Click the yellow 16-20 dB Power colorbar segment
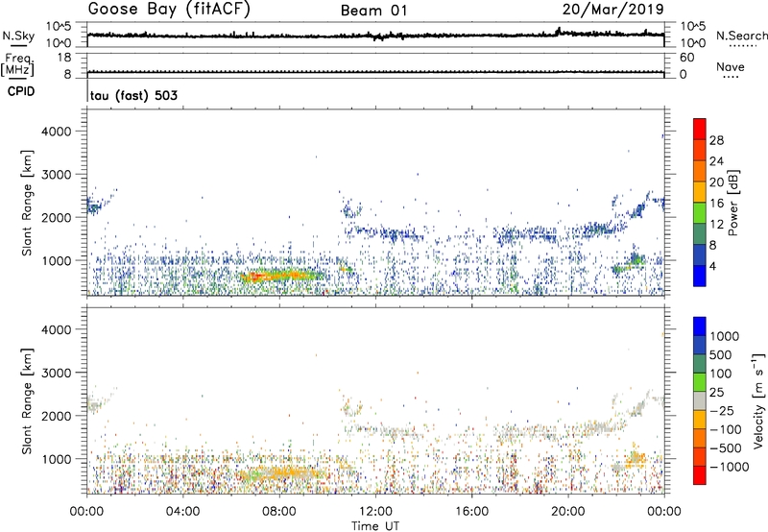The height and width of the screenshot is (532, 768). tap(700, 191)
